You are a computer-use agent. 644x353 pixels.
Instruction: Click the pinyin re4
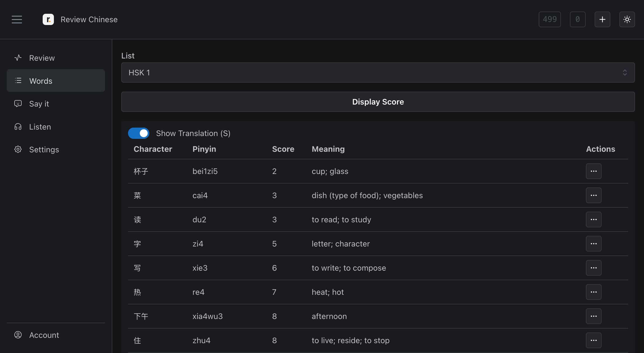[198, 292]
